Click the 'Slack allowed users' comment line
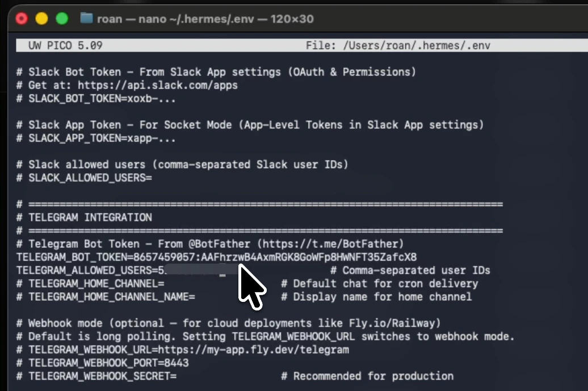 click(x=182, y=165)
